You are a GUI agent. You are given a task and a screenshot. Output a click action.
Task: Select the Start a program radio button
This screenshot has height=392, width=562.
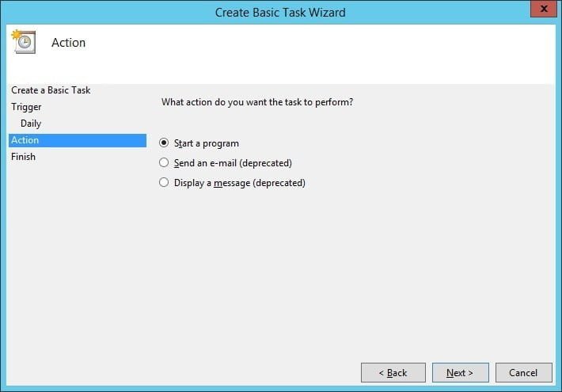click(164, 143)
